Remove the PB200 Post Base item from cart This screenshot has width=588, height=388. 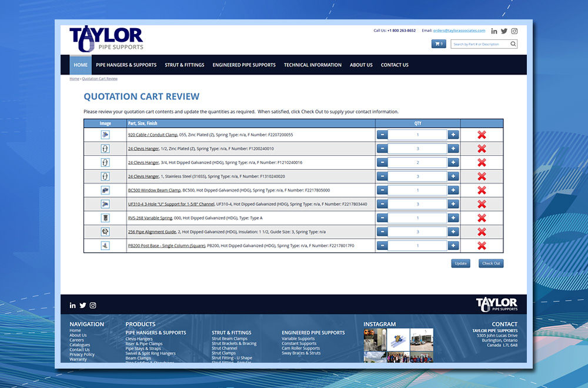[482, 246]
